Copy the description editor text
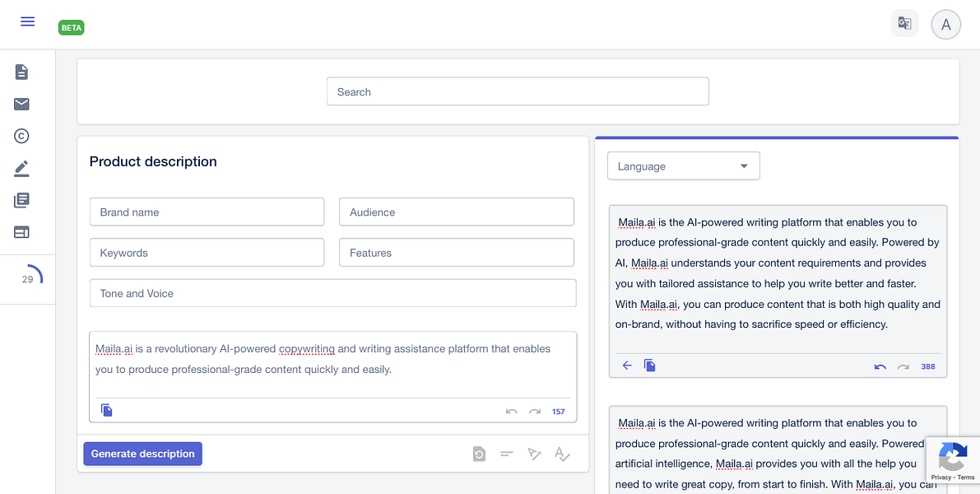Screen dimensions: 980x494 click(107, 411)
